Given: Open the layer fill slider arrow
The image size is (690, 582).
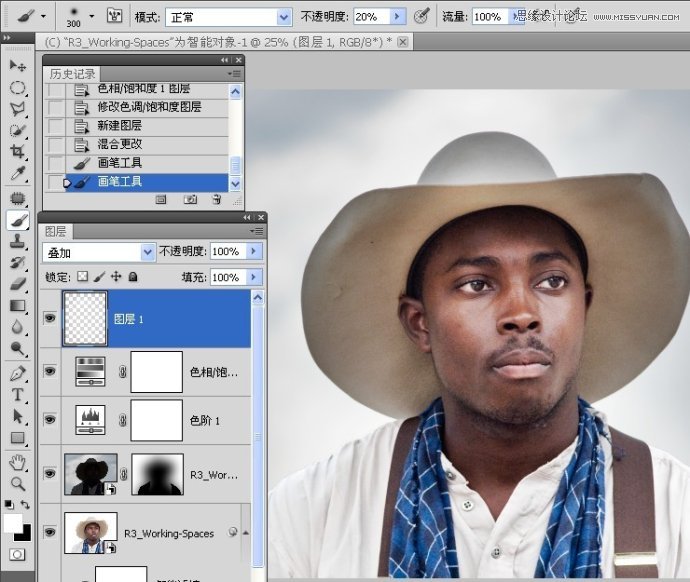Looking at the screenshot, I should point(254,277).
